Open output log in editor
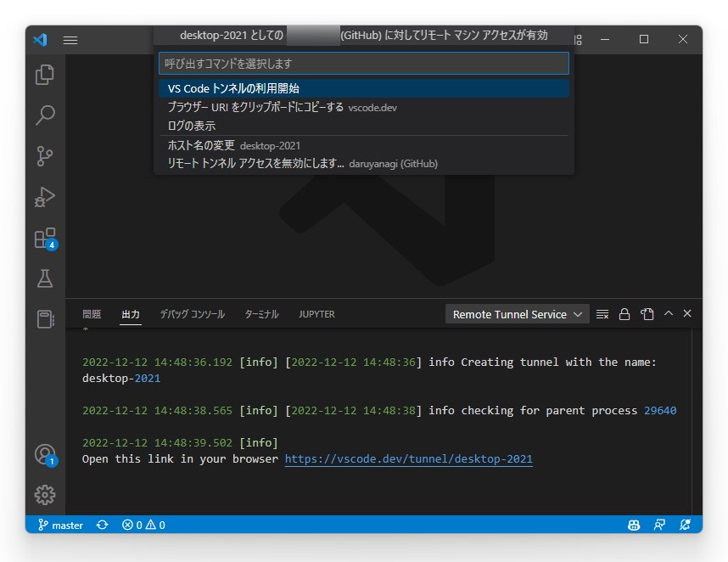This screenshot has width=728, height=562. 647,314
